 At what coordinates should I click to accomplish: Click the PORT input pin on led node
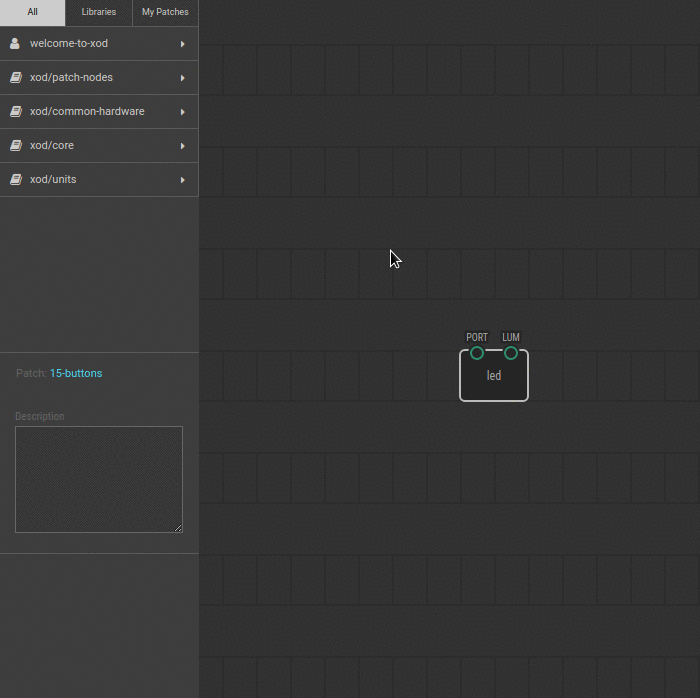coord(477,353)
